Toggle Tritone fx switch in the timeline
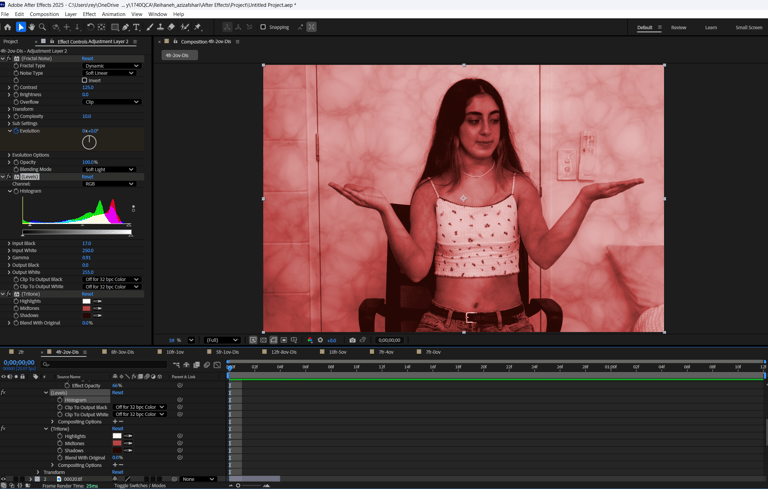Viewport: 768px width, 489px height. (x=3, y=429)
